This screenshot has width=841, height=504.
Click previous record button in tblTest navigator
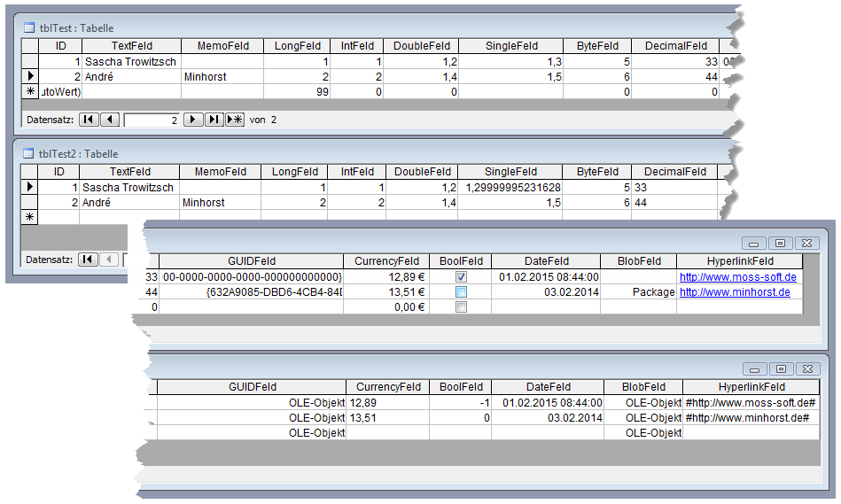point(110,120)
